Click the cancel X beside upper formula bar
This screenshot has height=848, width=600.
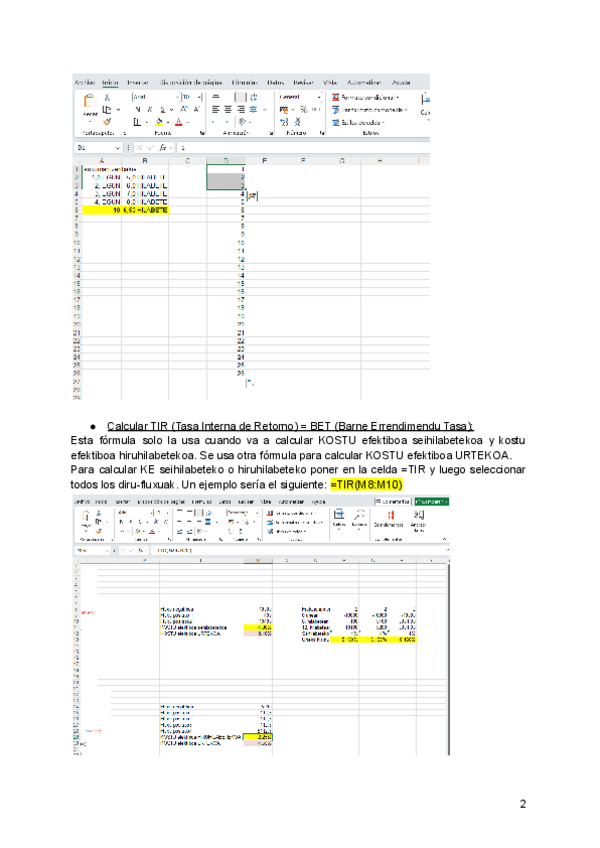click(139, 148)
